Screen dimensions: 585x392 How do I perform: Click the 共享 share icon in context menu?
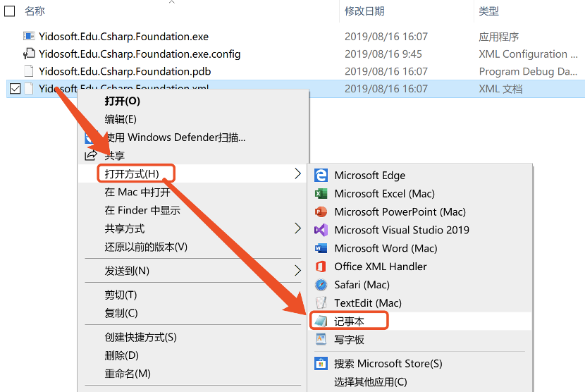pyautogui.click(x=90, y=155)
